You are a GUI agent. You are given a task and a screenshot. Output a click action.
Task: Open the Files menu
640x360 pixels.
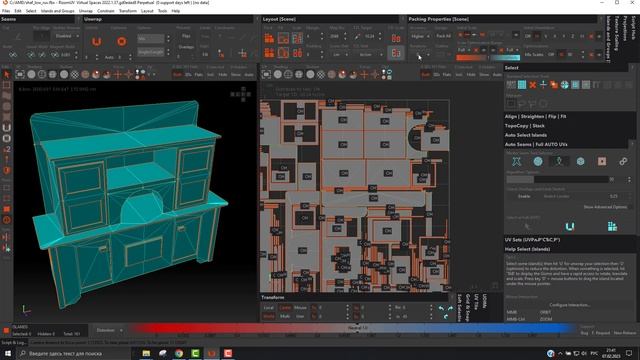(6, 11)
